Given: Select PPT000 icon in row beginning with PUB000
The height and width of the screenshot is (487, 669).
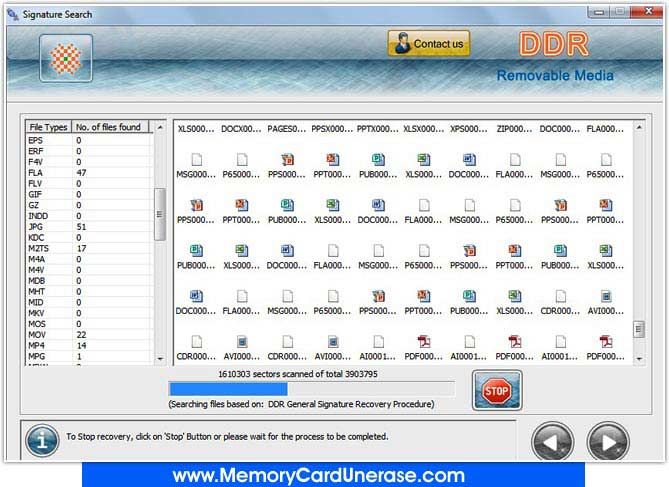Looking at the screenshot, I should tap(515, 251).
